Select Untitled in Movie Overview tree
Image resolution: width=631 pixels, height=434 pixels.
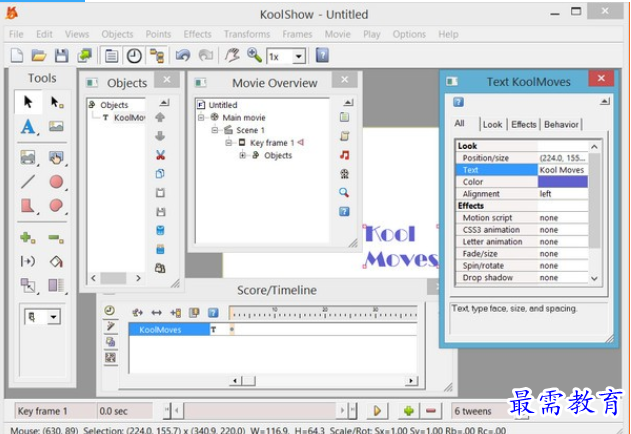pyautogui.click(x=223, y=105)
